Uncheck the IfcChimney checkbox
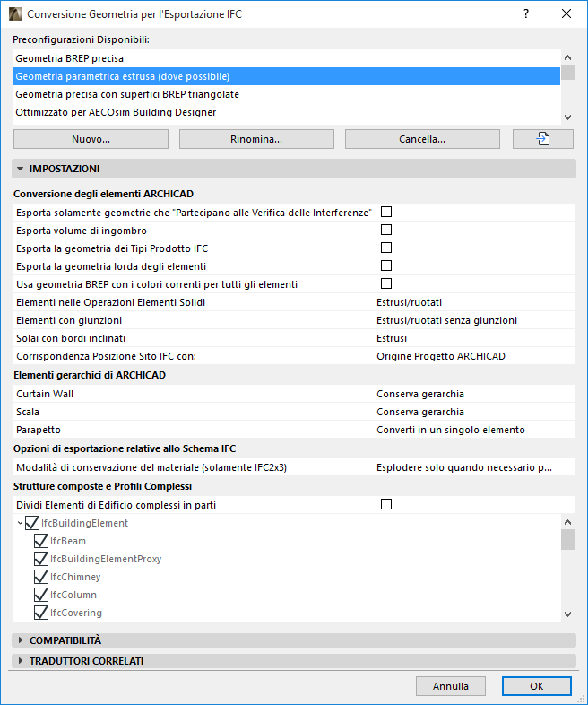The height and width of the screenshot is (705, 588). point(40,577)
